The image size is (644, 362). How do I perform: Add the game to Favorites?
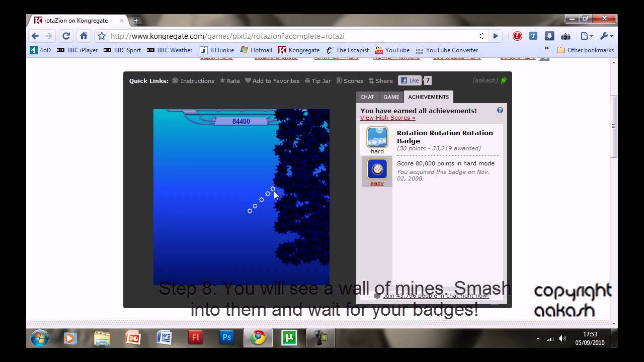(x=272, y=81)
